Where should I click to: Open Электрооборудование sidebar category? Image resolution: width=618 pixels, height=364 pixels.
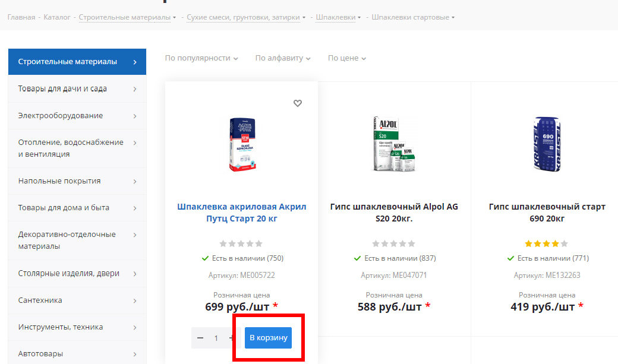point(77,116)
